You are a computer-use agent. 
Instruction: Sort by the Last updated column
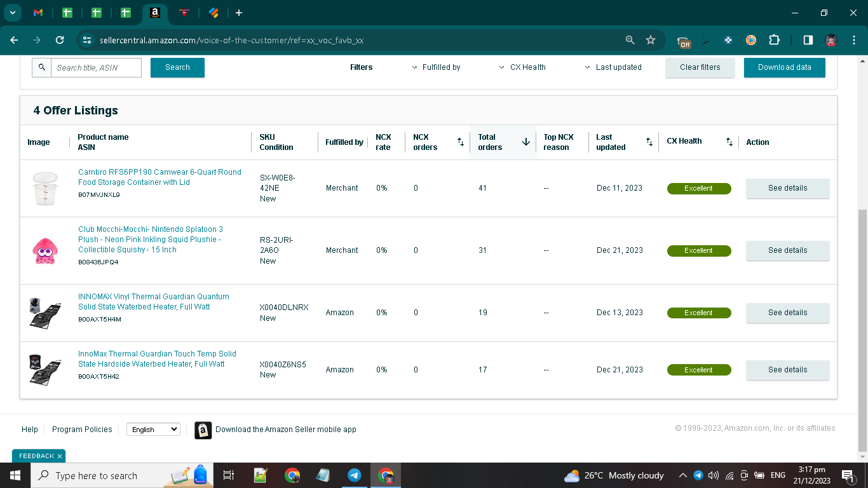click(x=649, y=142)
